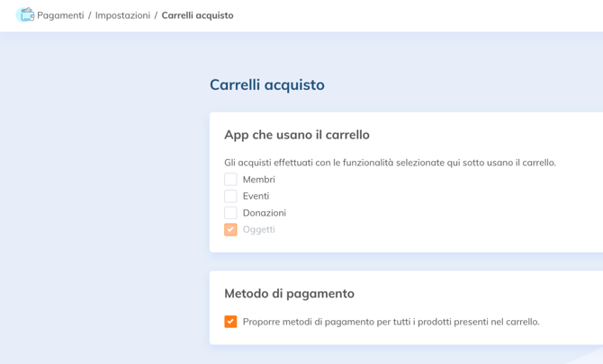Go to the Pagamenti breadcrumb link

click(x=60, y=15)
